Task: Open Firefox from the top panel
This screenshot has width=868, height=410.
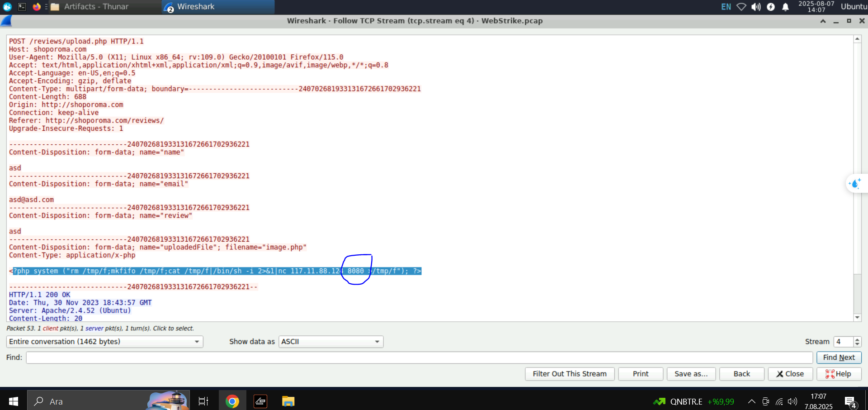Action: tap(37, 6)
